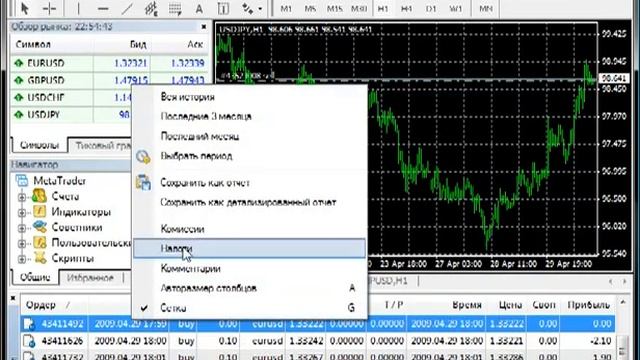Image resolution: width=640 pixels, height=360 pixels.
Task: Choose Last 3 Months entry
Action: [250, 117]
